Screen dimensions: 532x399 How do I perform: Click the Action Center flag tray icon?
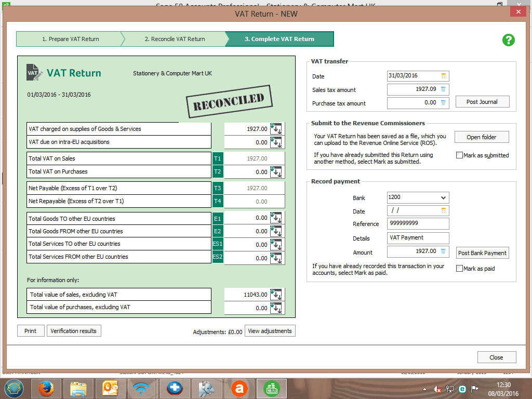pyautogui.click(x=475, y=389)
